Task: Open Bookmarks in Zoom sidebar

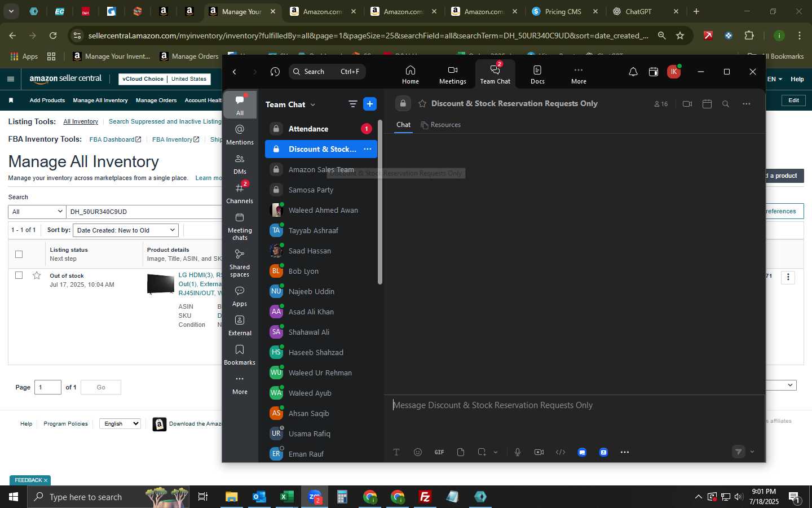Action: pyautogui.click(x=240, y=354)
